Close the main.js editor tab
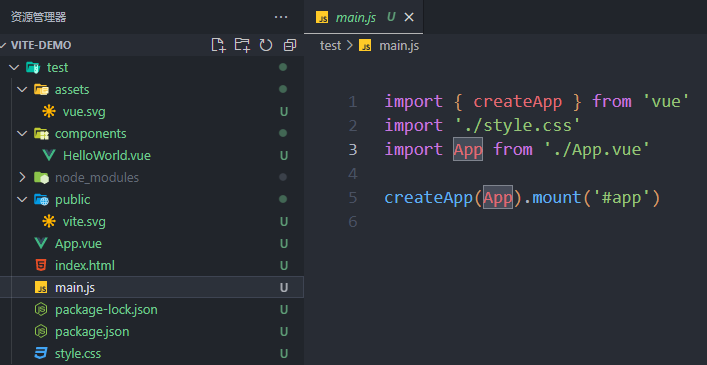The width and height of the screenshot is (707, 365). click(x=409, y=17)
